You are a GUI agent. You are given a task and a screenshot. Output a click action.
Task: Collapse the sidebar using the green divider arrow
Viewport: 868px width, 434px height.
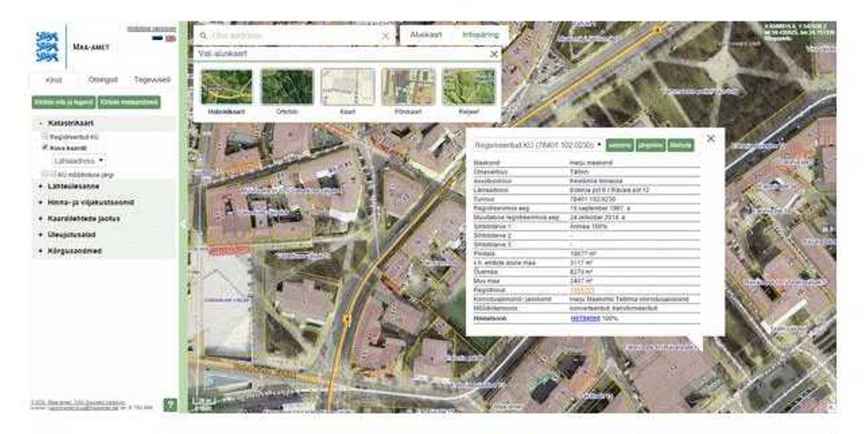pyautogui.click(x=183, y=224)
